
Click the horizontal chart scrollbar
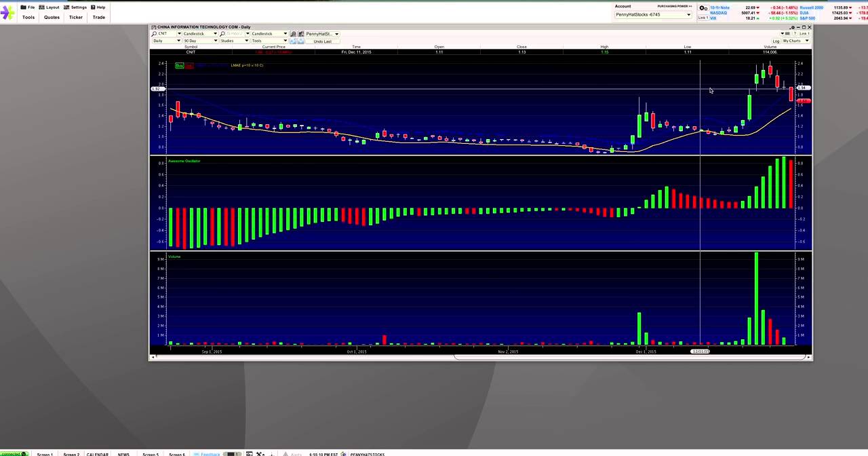631,357
